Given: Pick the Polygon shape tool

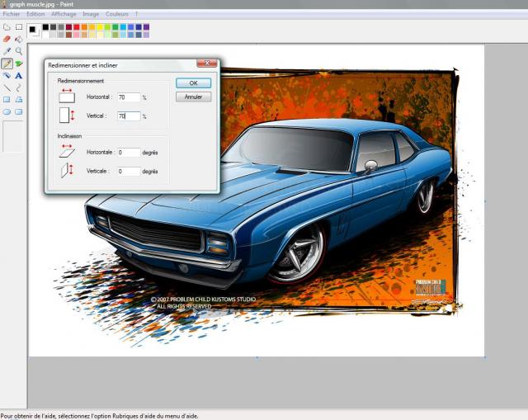Looking at the screenshot, I should click(x=19, y=100).
